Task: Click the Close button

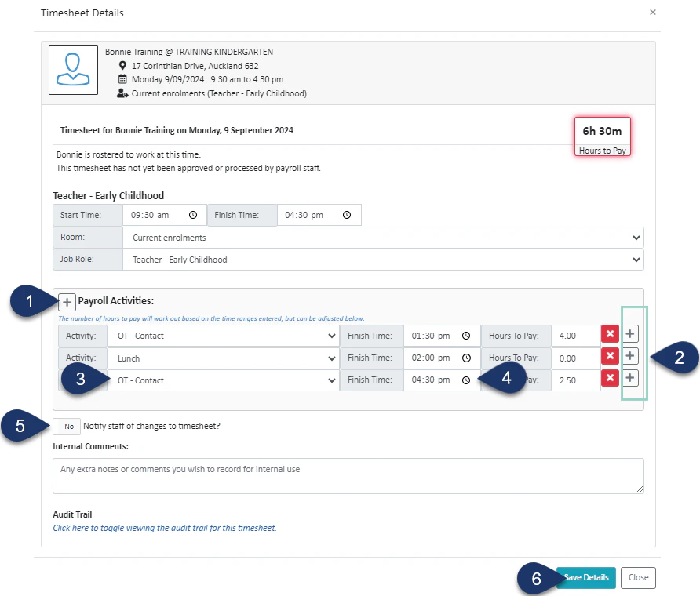Action: click(638, 578)
